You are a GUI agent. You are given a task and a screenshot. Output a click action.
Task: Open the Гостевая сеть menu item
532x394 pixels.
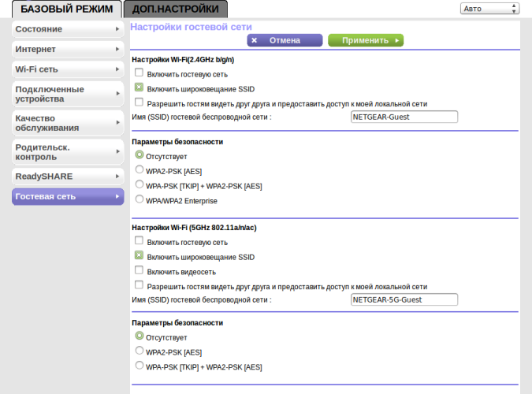coord(68,197)
